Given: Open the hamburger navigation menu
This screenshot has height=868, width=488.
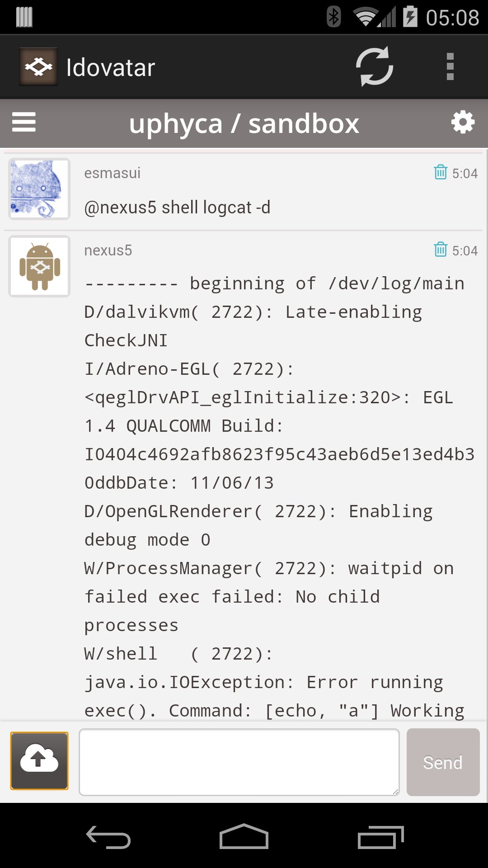Looking at the screenshot, I should point(24,123).
